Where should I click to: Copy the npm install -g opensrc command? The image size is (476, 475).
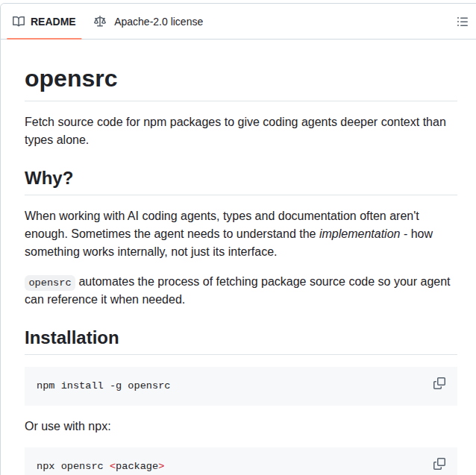pos(439,383)
